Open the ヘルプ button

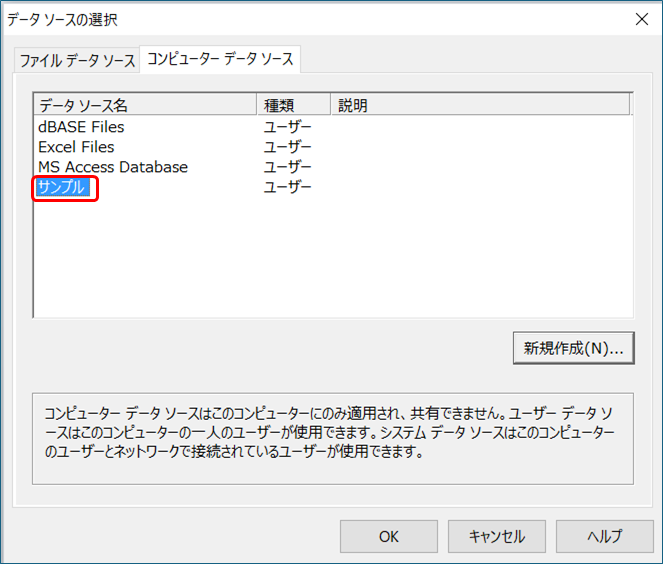click(605, 537)
